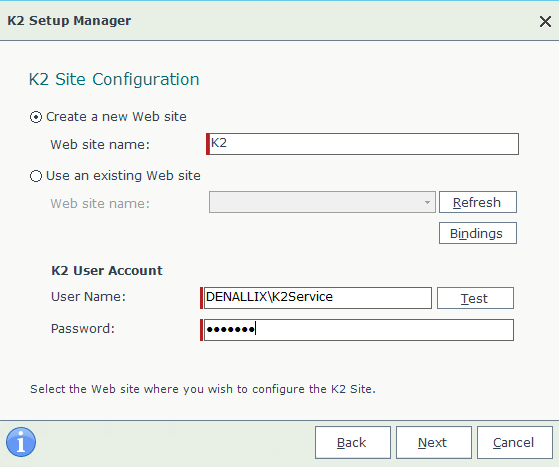The image size is (559, 467).
Task: Refresh the Web site list
Action: coord(478,202)
